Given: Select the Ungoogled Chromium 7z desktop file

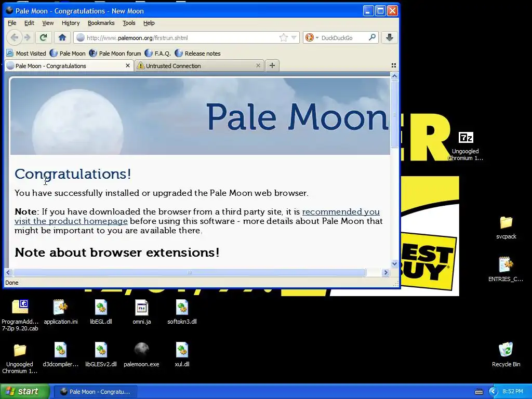Looking at the screenshot, I should click(465, 145).
